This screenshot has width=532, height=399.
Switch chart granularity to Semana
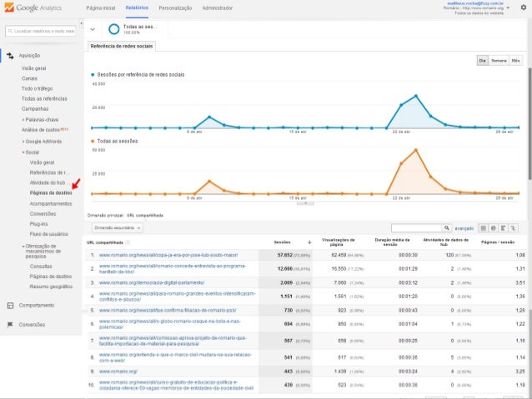(499, 61)
